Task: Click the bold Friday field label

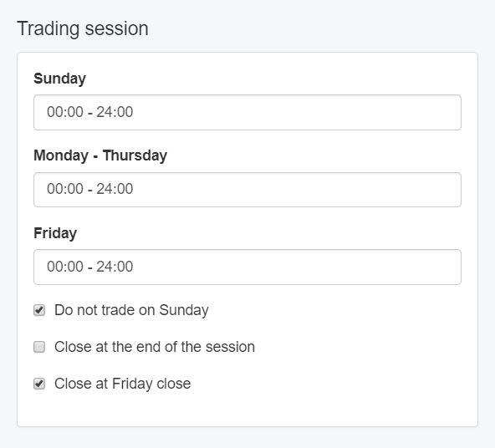Action: (x=55, y=233)
